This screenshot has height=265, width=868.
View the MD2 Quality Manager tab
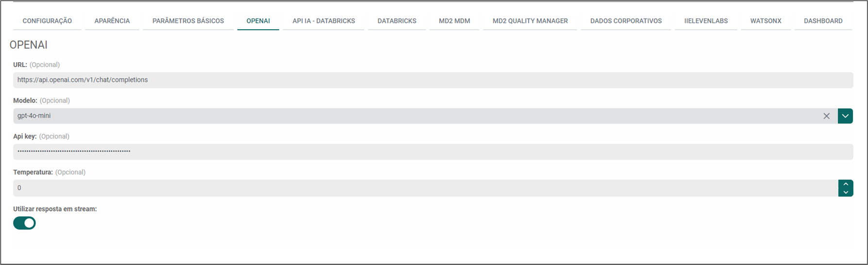tap(530, 21)
